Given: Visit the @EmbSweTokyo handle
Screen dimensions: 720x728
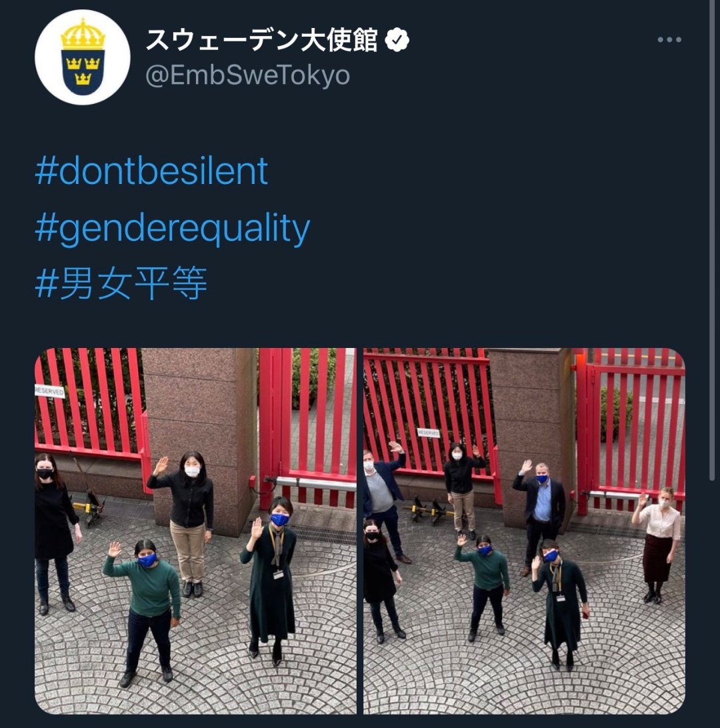Looking at the screenshot, I should 248,75.
